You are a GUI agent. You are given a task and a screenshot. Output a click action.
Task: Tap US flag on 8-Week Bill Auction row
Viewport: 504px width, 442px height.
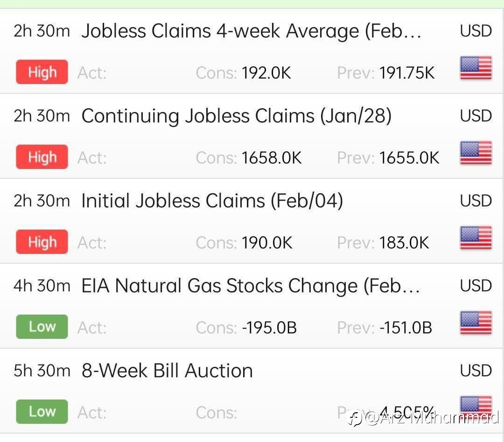point(476,406)
